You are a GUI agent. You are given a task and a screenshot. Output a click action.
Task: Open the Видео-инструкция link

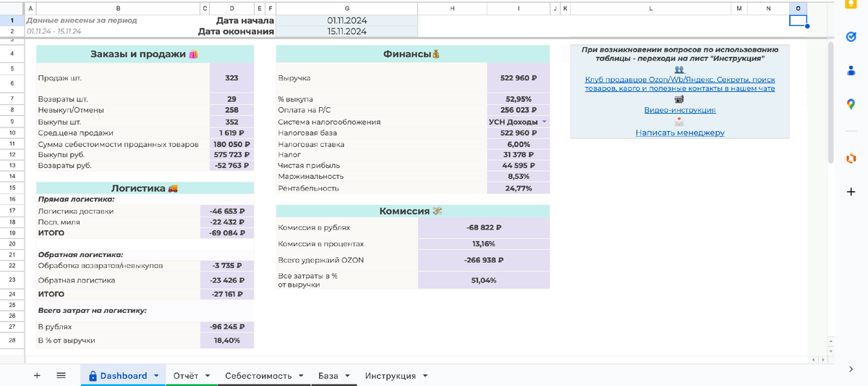680,110
